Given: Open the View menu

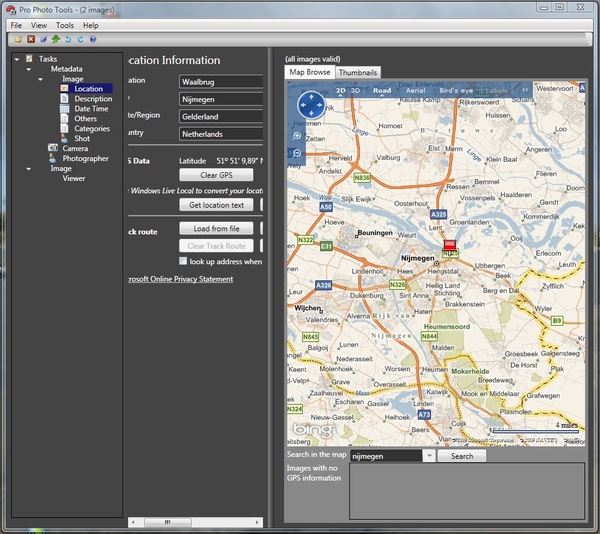Looking at the screenshot, I should (x=39, y=25).
